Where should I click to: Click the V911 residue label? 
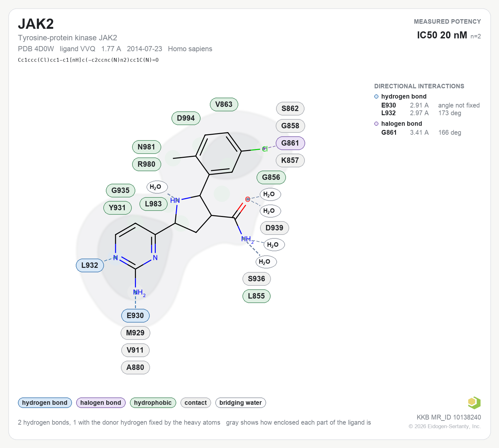[x=135, y=350]
